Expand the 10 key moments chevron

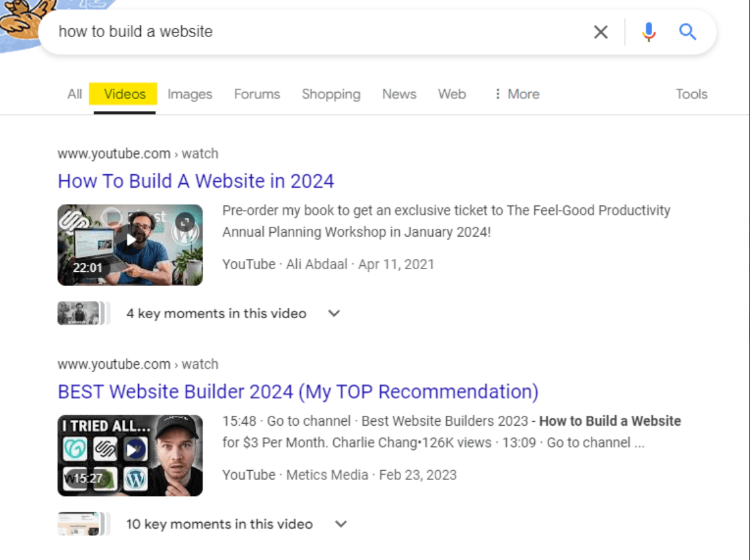(340, 524)
